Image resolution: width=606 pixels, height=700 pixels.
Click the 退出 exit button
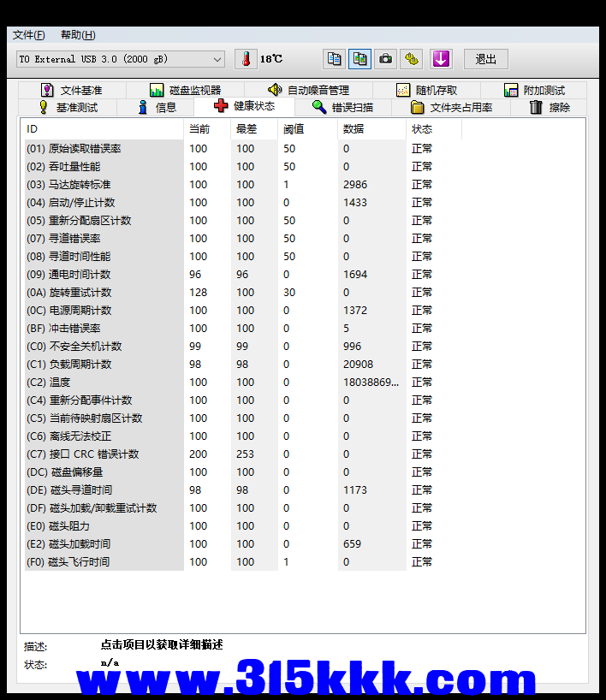click(x=485, y=59)
